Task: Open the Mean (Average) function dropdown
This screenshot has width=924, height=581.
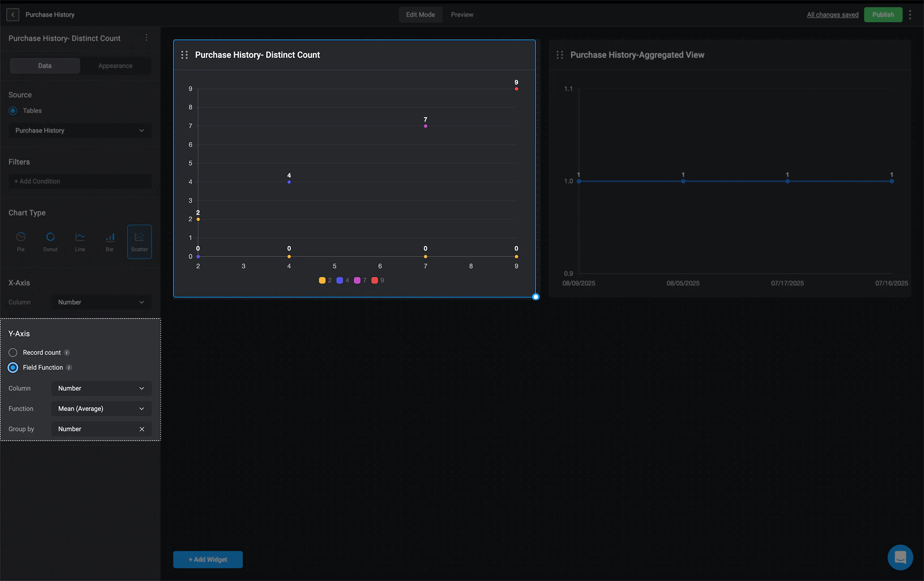Action: [102, 409]
